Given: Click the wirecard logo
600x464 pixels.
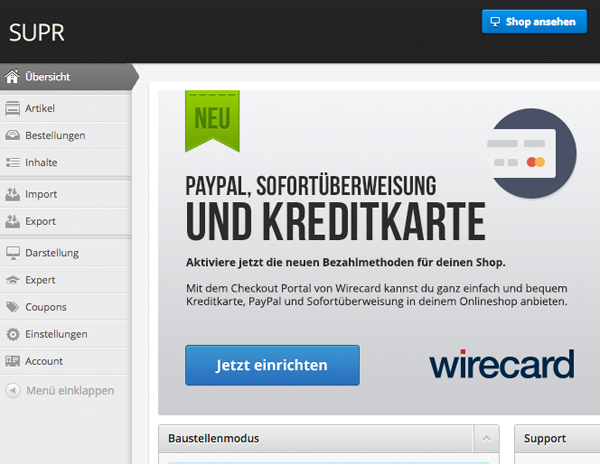Looking at the screenshot, I should click(502, 364).
